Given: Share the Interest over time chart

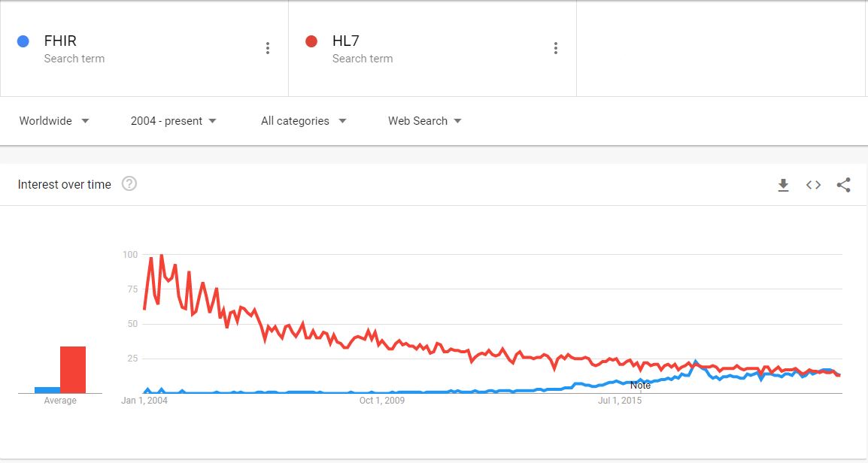Looking at the screenshot, I should [x=843, y=184].
